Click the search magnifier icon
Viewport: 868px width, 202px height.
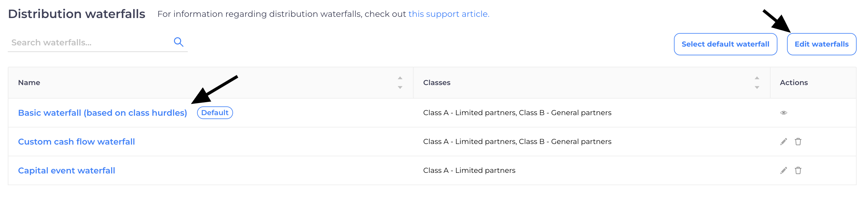click(178, 42)
